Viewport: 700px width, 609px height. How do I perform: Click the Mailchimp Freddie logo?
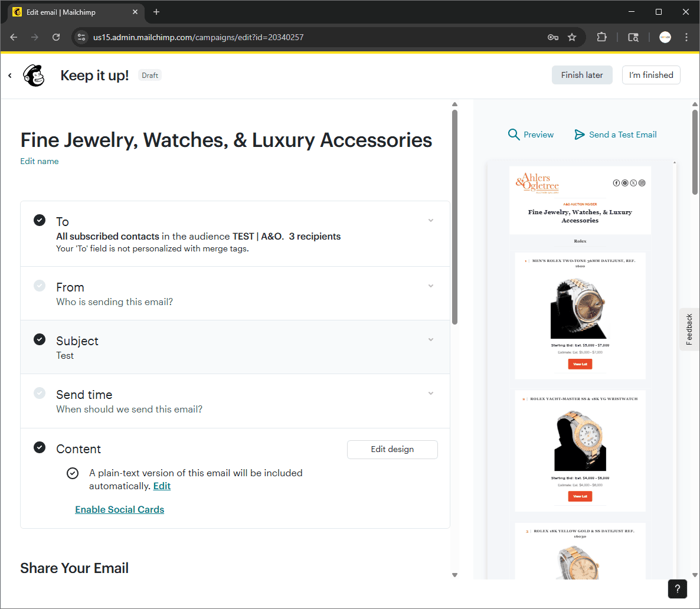click(x=34, y=75)
